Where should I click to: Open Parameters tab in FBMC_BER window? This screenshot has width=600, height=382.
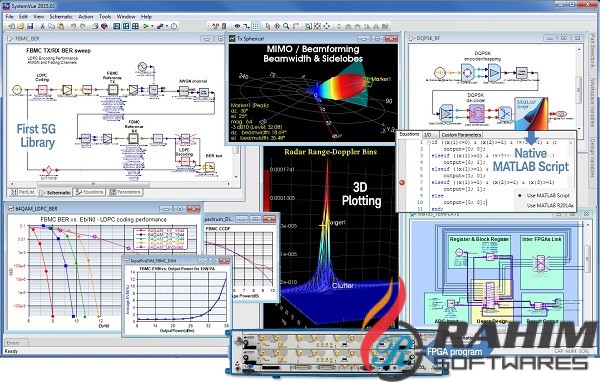pyautogui.click(x=125, y=192)
